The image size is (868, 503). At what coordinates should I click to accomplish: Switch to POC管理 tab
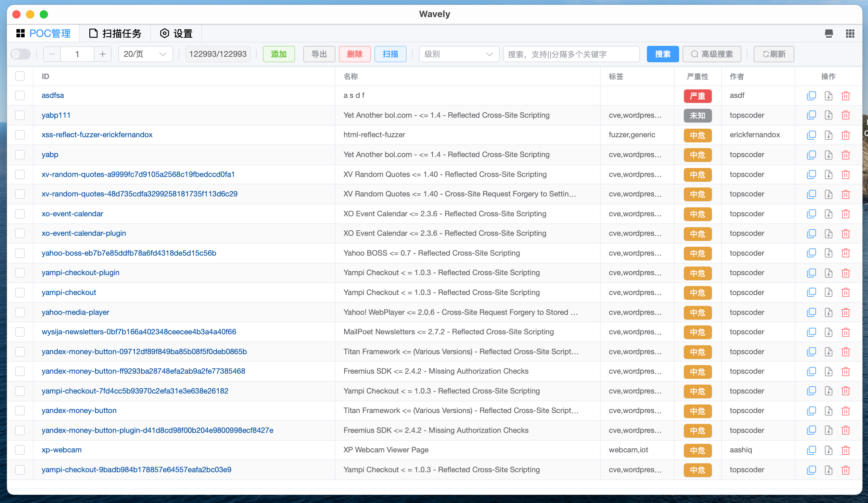43,34
